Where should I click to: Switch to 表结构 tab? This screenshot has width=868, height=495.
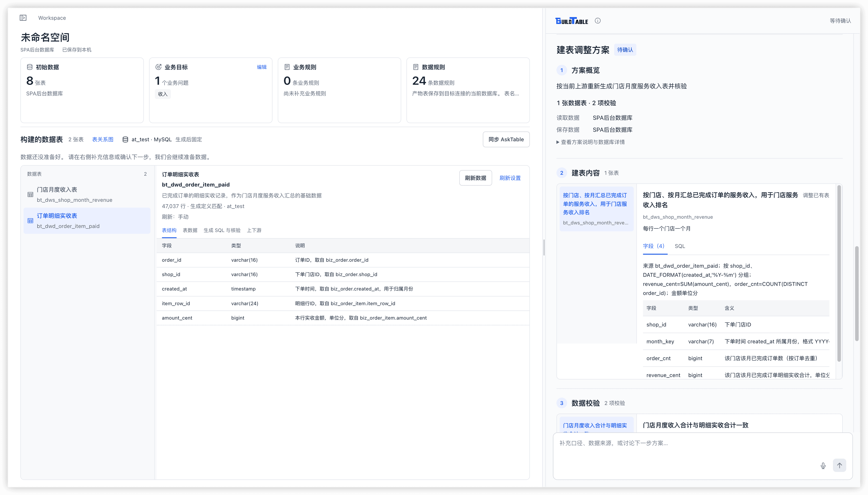tap(169, 230)
